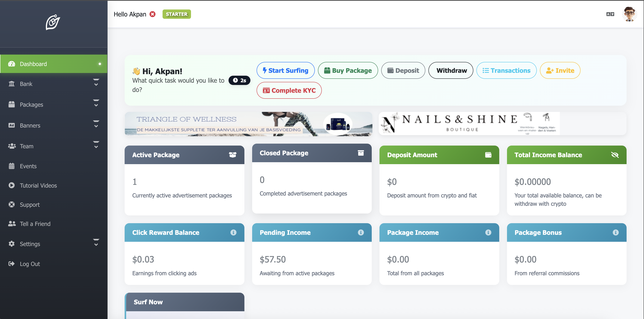Click the wallet icon on Deposit Amount card

[x=488, y=155]
